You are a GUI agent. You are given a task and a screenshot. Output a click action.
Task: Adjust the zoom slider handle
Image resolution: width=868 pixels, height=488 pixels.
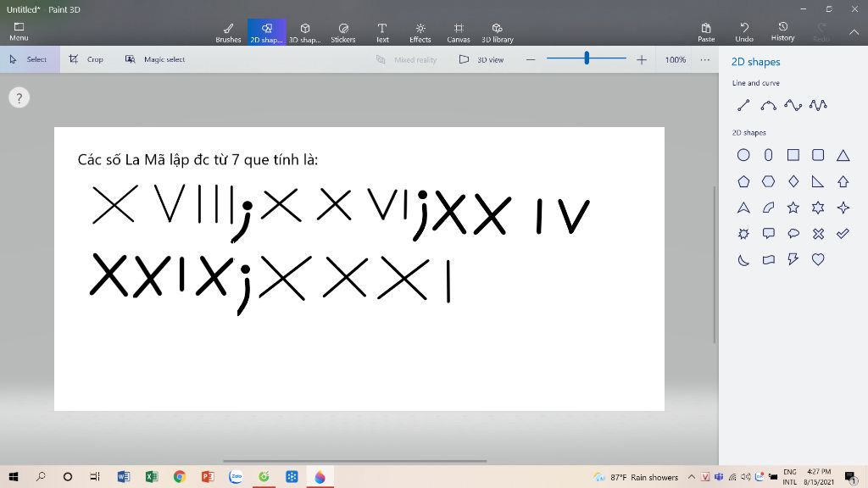[x=587, y=58]
